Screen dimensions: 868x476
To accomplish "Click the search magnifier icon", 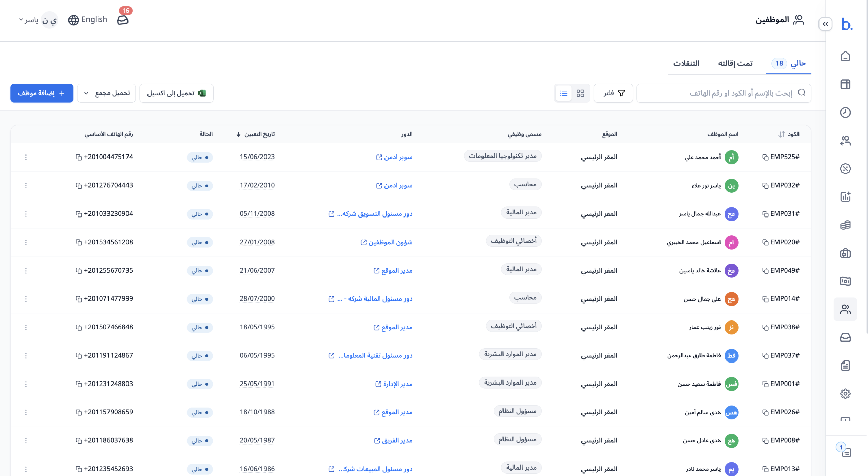I will click(x=802, y=92).
